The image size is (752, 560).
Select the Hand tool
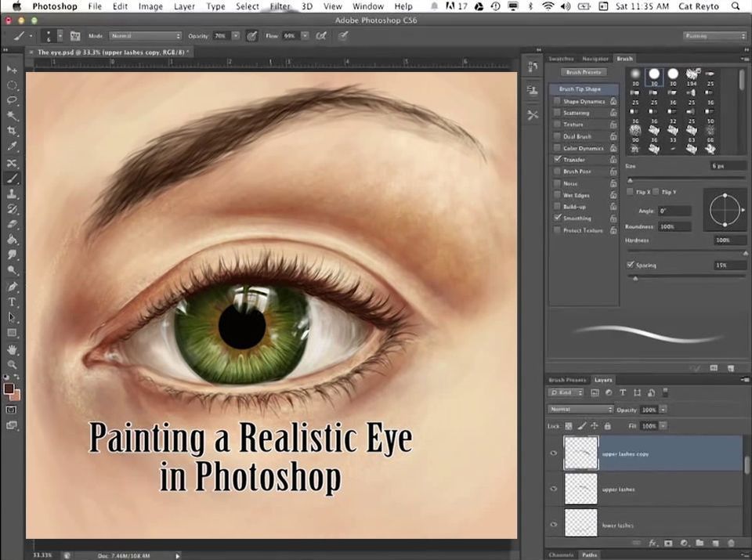coord(11,349)
